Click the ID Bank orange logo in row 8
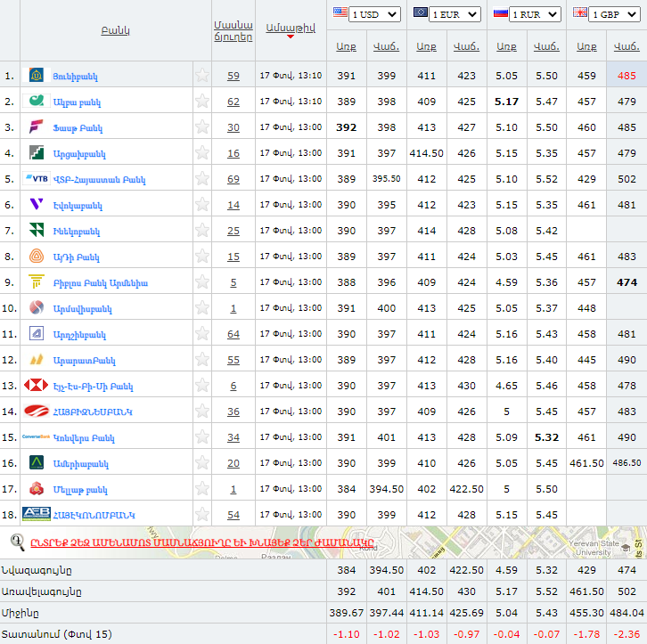 pos(37,256)
